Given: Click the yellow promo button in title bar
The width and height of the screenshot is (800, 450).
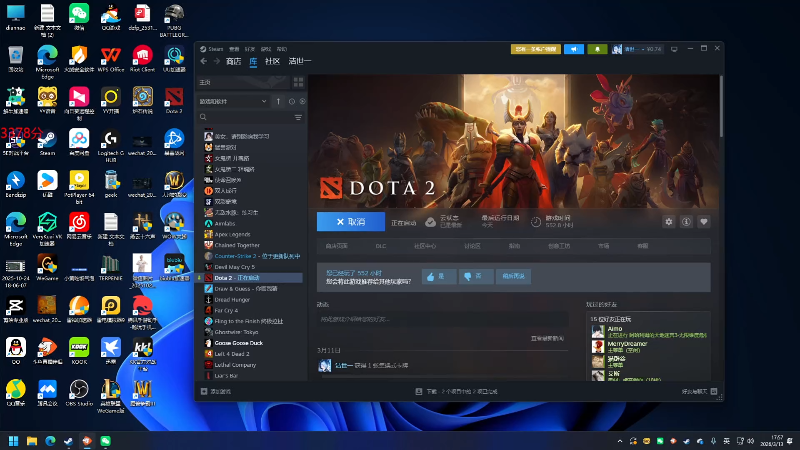Looking at the screenshot, I should [x=536, y=49].
